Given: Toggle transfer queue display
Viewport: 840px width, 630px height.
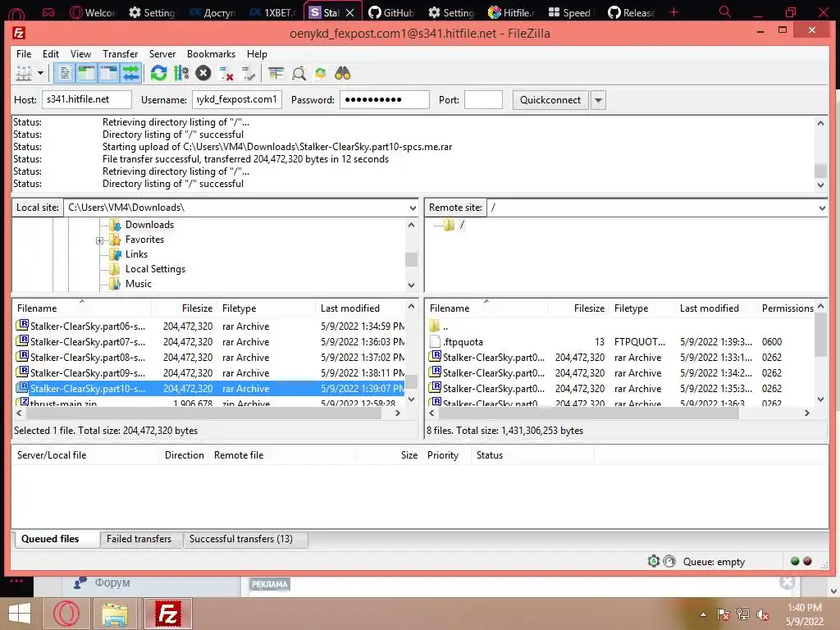Looking at the screenshot, I should point(130,73).
